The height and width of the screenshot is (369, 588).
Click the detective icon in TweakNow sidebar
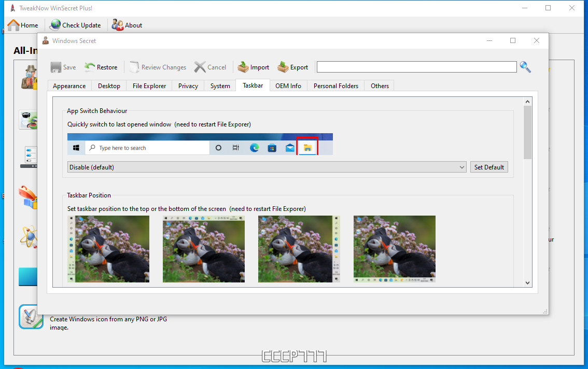point(29,77)
